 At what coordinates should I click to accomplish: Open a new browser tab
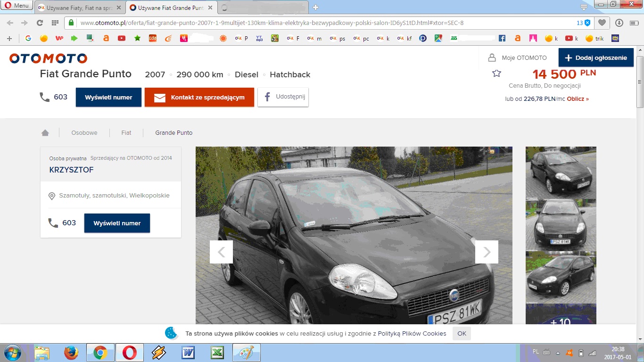click(x=315, y=7)
